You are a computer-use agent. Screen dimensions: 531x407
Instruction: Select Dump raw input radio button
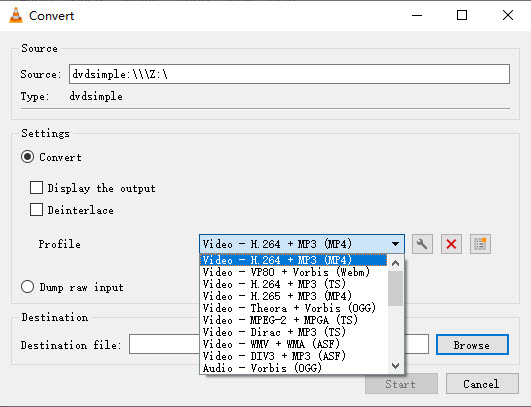click(27, 287)
